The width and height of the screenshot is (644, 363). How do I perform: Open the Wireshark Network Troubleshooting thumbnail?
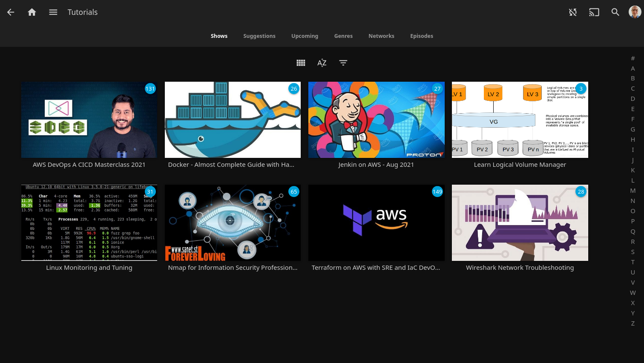(x=520, y=223)
